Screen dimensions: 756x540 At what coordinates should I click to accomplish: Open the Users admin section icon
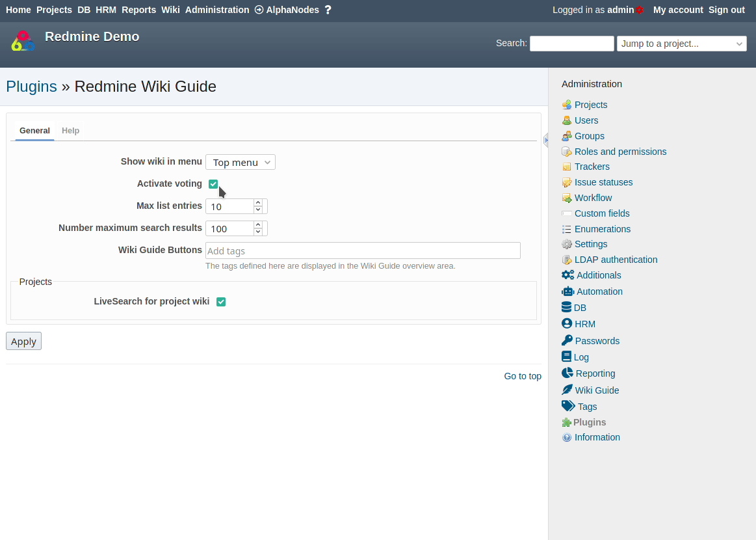[567, 120]
